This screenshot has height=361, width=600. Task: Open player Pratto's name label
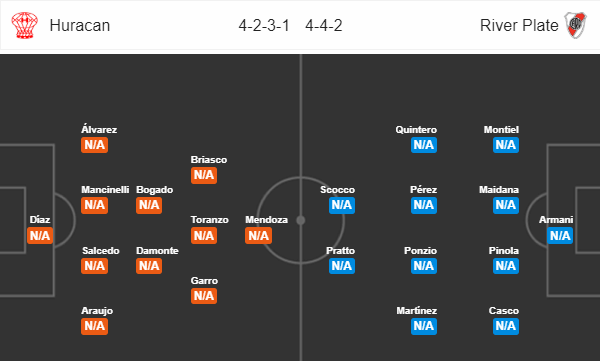(341, 250)
